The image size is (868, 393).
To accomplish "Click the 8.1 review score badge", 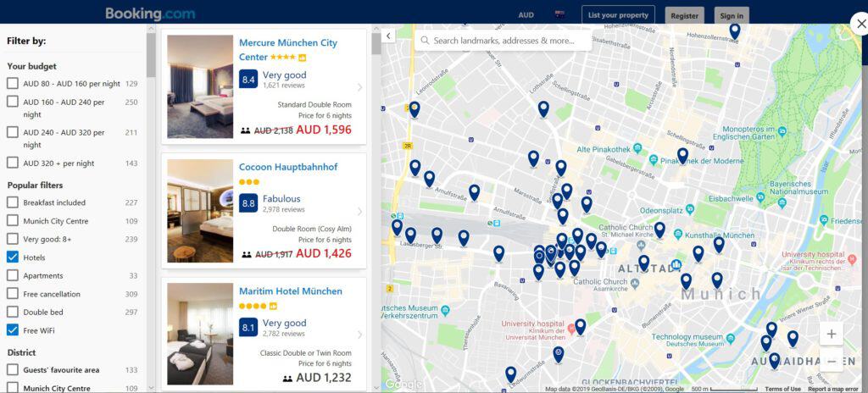I will click(x=248, y=327).
